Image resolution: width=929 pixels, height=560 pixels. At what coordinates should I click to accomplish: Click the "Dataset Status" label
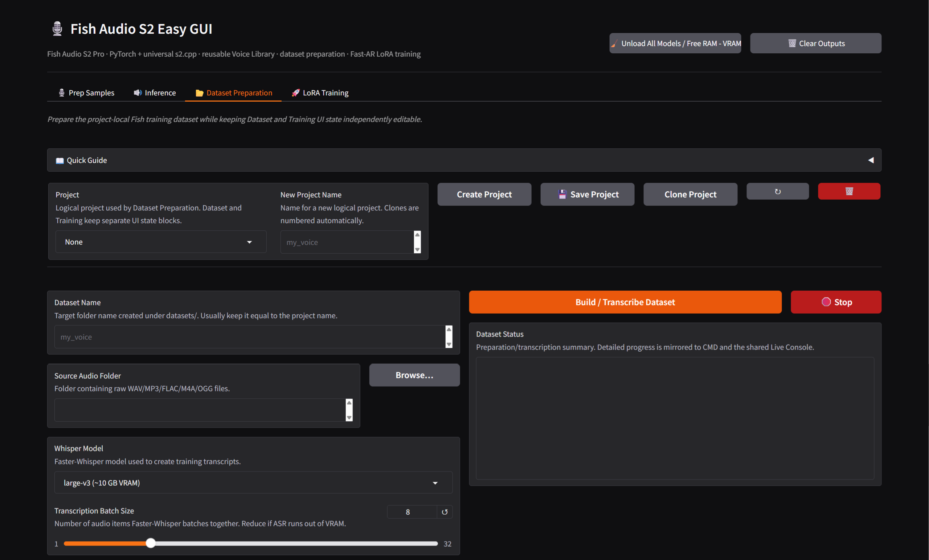point(500,334)
